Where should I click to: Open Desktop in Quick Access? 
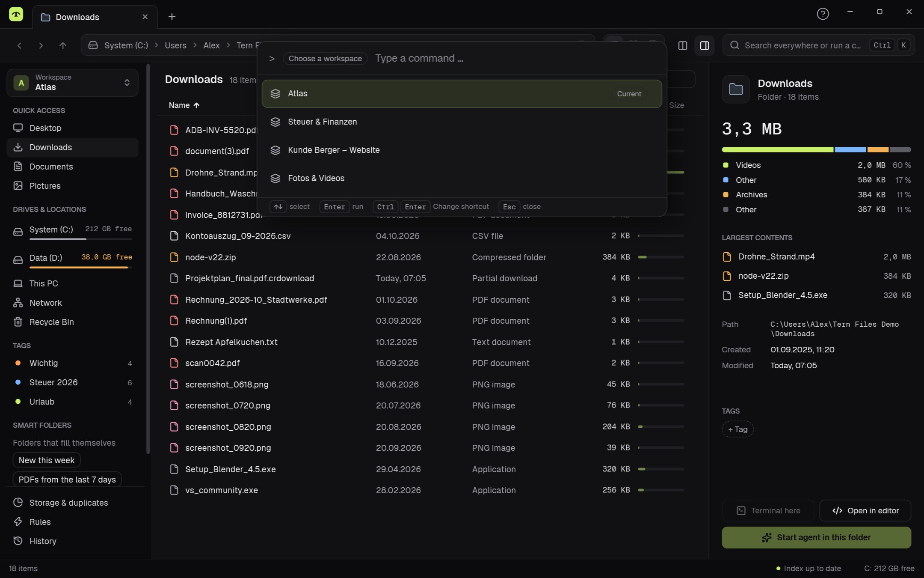click(x=72, y=128)
